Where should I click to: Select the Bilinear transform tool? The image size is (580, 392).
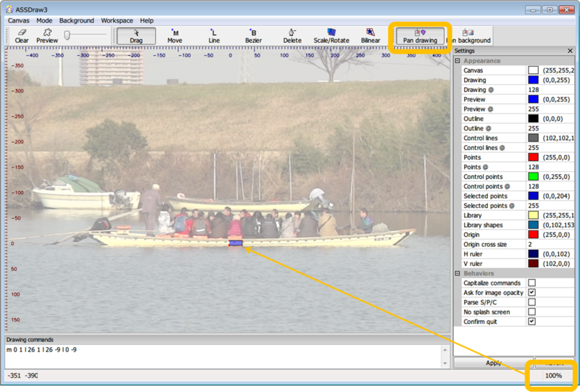click(x=370, y=36)
